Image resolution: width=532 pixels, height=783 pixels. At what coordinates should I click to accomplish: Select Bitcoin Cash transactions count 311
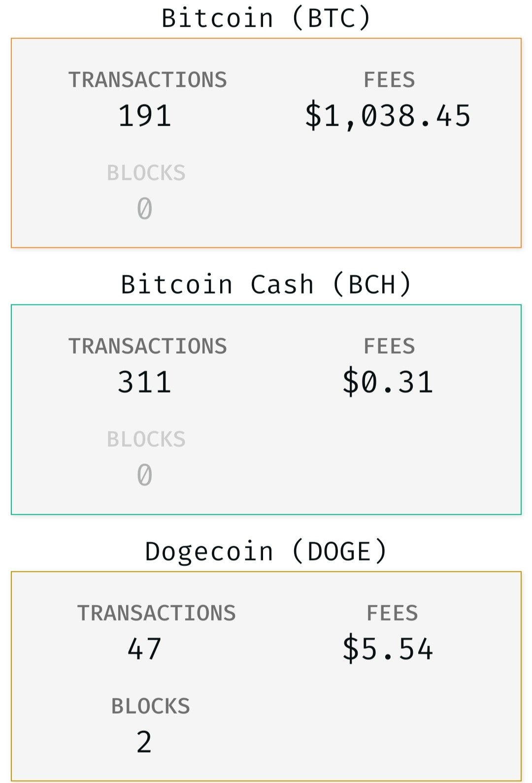point(145,383)
